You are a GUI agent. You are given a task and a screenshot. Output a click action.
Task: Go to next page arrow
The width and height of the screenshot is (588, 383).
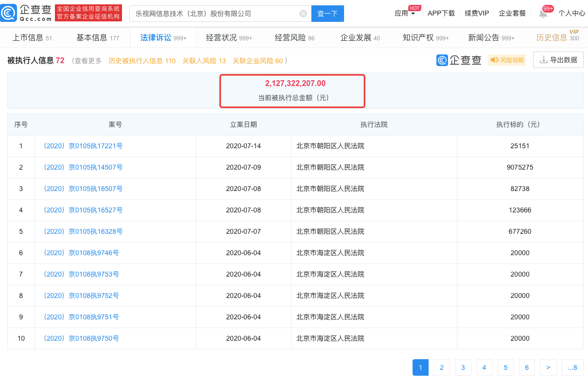548,367
